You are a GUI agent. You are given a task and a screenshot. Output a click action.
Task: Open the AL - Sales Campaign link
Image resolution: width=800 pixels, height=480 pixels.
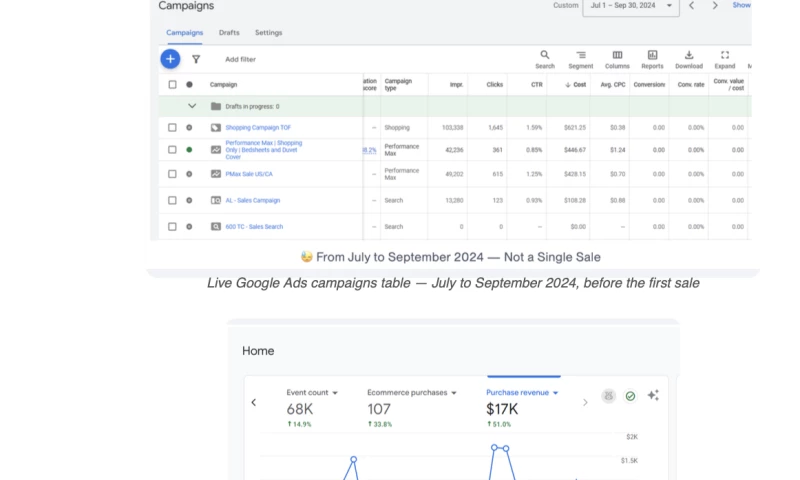[253, 200]
